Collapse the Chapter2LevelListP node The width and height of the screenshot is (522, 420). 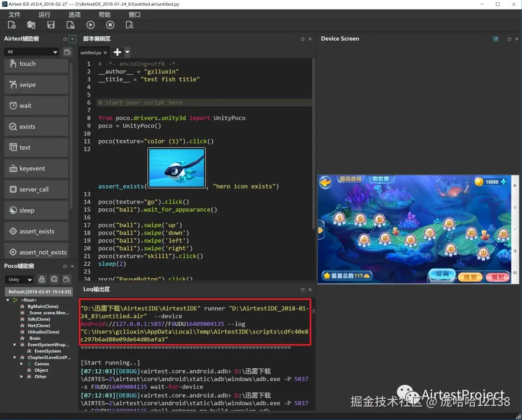click(x=14, y=358)
